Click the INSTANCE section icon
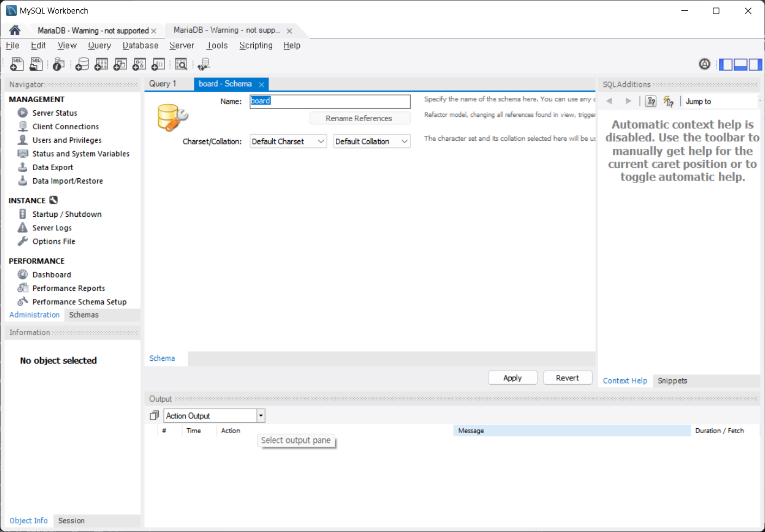This screenshot has height=532, width=765. [53, 200]
